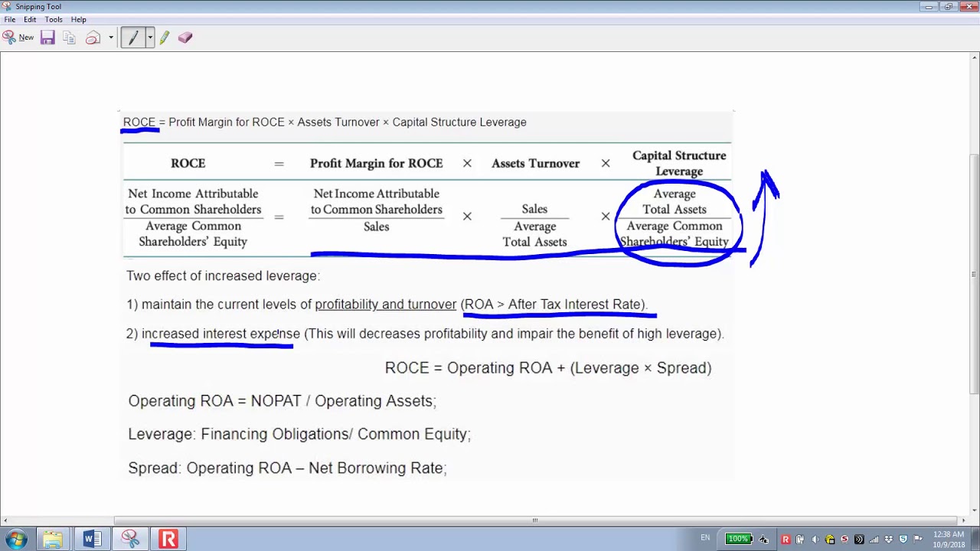Image resolution: width=980 pixels, height=551 pixels.
Task: Switch to Microsoft Word in the taskbar
Action: (x=91, y=540)
